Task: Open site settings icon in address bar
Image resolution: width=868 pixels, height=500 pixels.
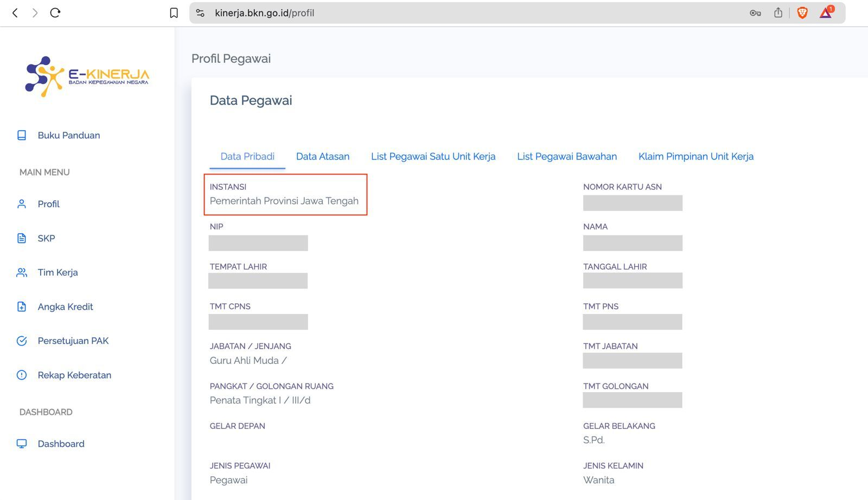Action: click(x=200, y=13)
